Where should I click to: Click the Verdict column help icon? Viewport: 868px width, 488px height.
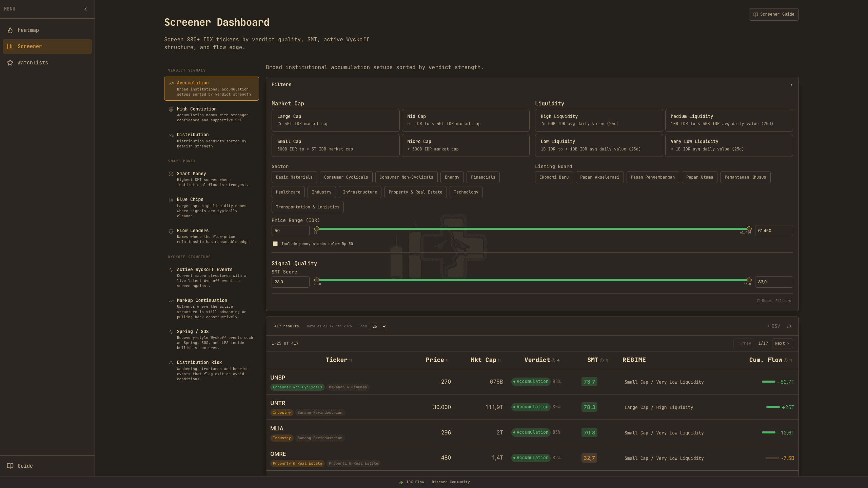point(553,360)
